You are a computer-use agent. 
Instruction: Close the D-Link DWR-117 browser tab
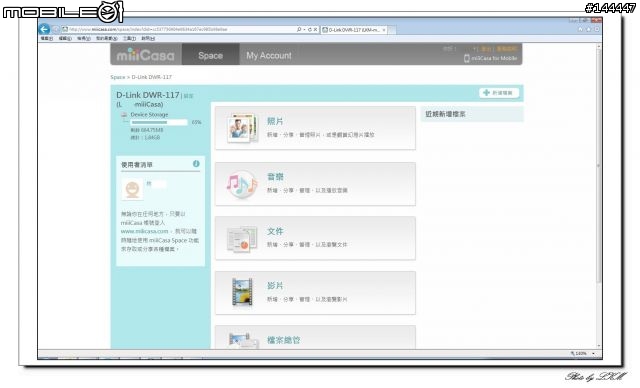coord(384,30)
